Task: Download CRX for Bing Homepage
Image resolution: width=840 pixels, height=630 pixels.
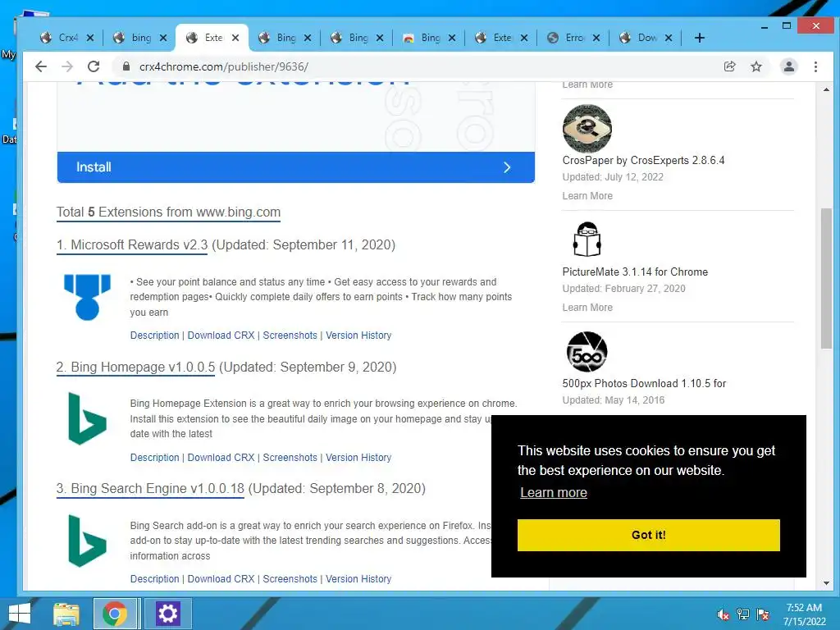Action: [x=221, y=458]
